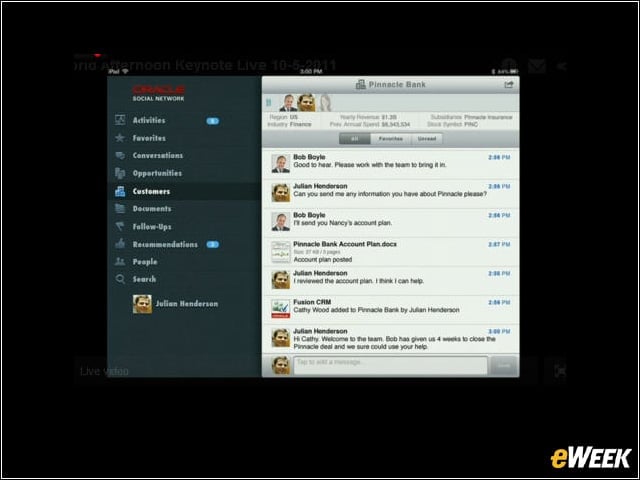Click the 3:09 PM timestamp
This screenshot has height=480, width=640.
pos(499,331)
